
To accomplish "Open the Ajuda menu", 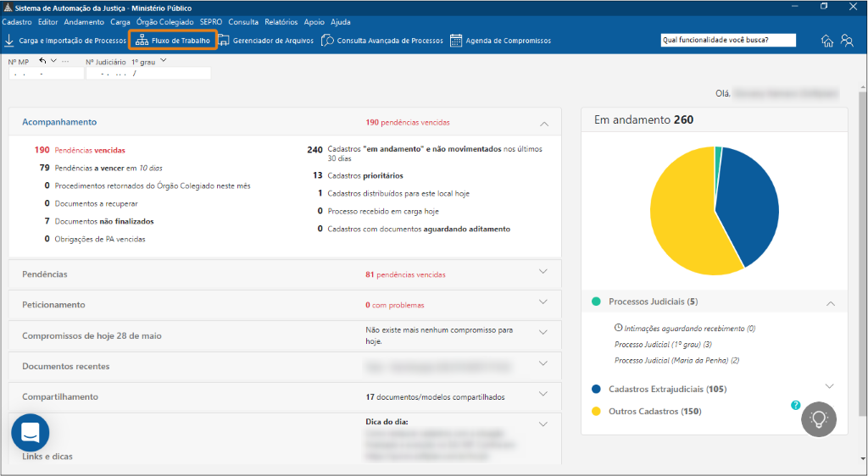I will point(341,22).
